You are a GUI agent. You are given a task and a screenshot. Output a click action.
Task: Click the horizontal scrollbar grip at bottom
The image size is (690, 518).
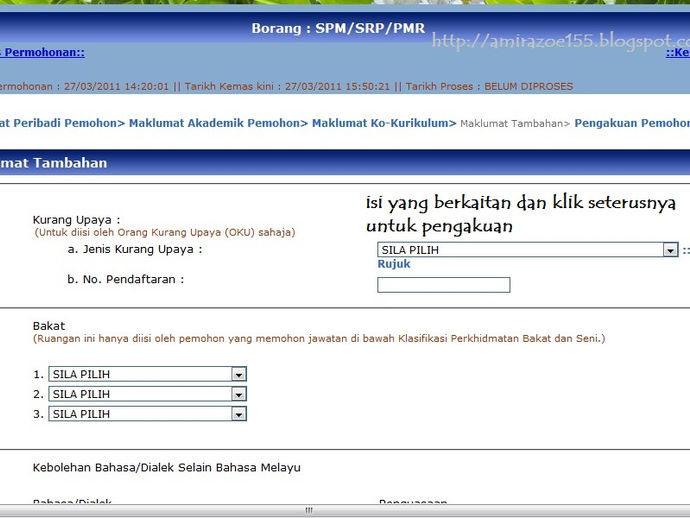pyautogui.click(x=309, y=511)
